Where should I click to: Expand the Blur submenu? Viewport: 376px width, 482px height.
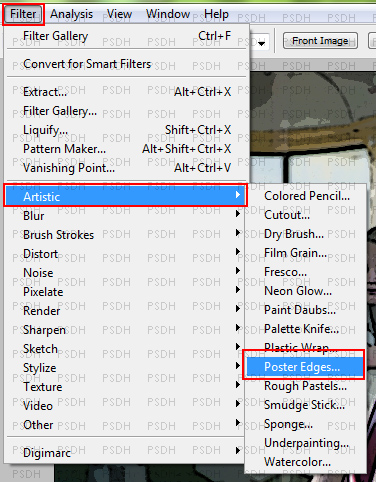(x=126, y=216)
